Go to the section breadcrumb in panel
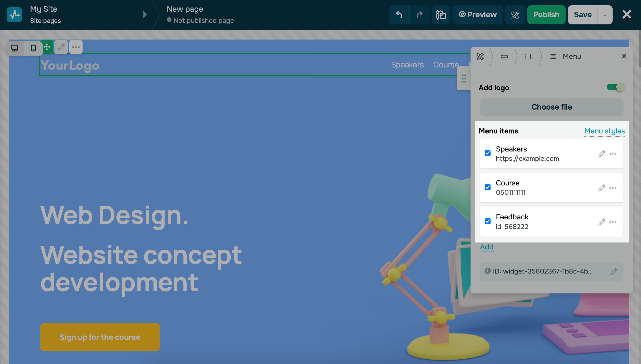 pos(504,57)
